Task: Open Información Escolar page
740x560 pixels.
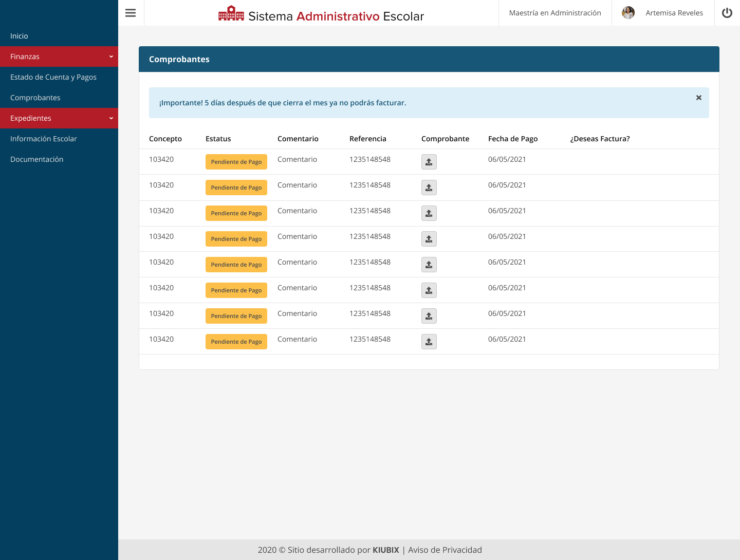Action: pos(44,139)
